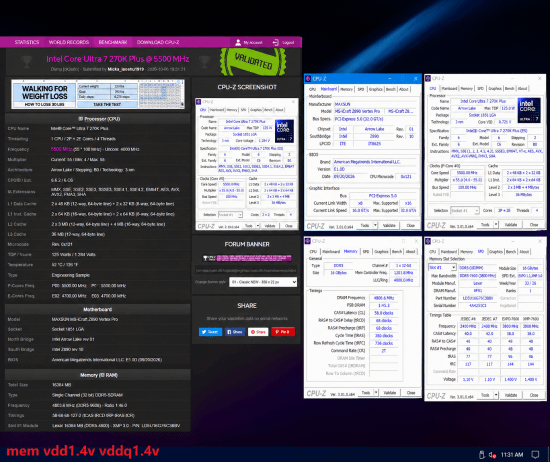Share validation via the blue Tweet button
This screenshot has width=550, height=462.
pyautogui.click(x=210, y=332)
